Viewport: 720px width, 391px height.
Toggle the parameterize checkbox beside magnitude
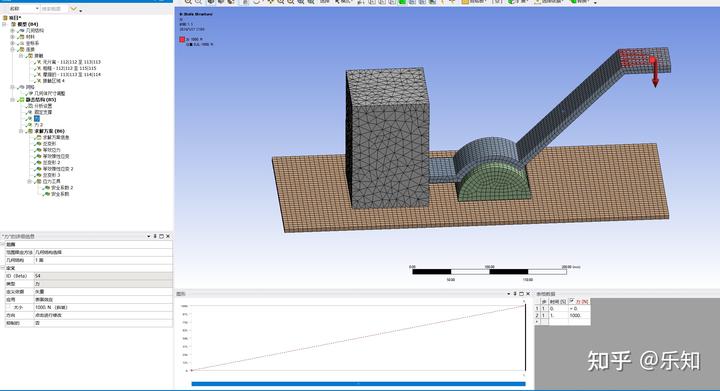coord(9,307)
